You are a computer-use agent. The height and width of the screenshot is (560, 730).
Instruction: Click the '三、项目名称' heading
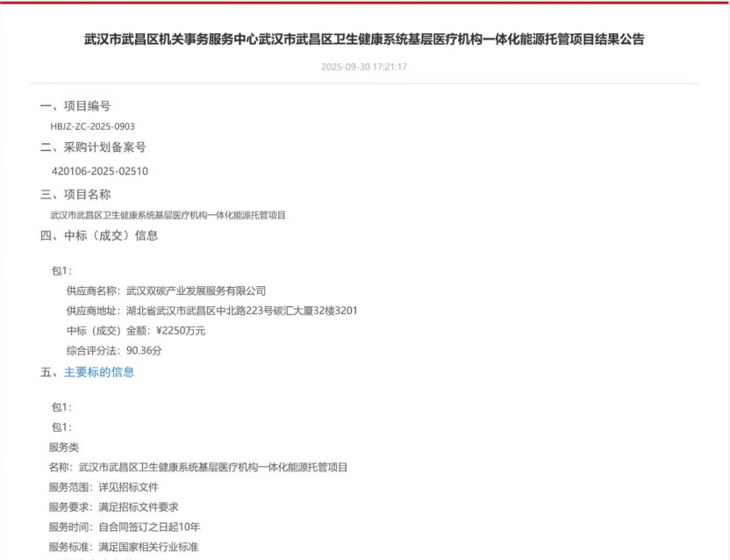[75, 194]
